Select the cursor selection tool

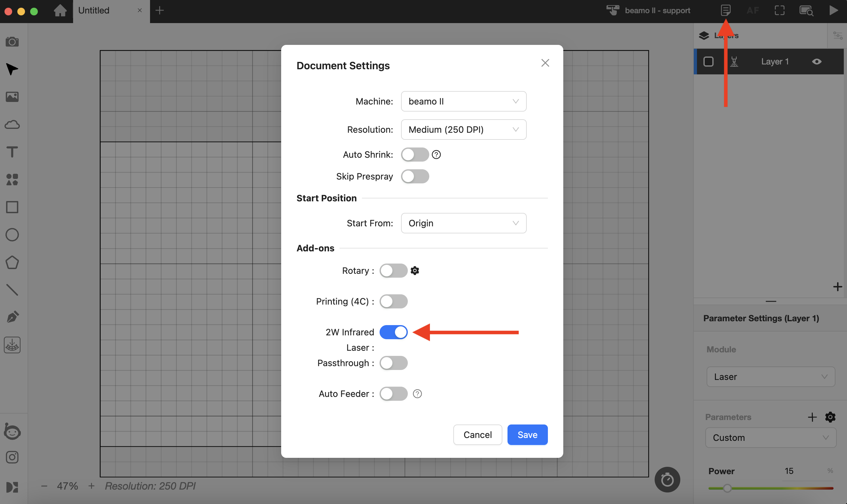tap(12, 69)
